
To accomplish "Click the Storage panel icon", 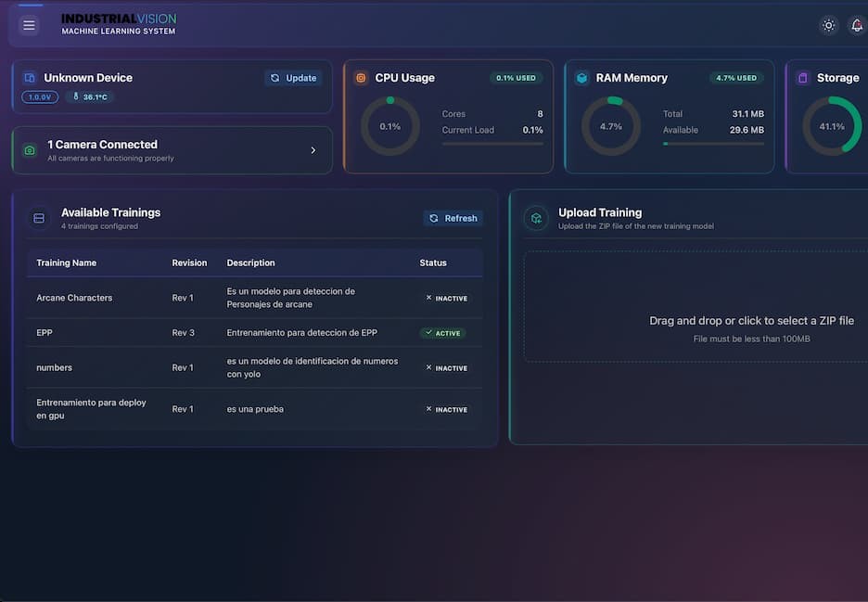I will click(803, 78).
